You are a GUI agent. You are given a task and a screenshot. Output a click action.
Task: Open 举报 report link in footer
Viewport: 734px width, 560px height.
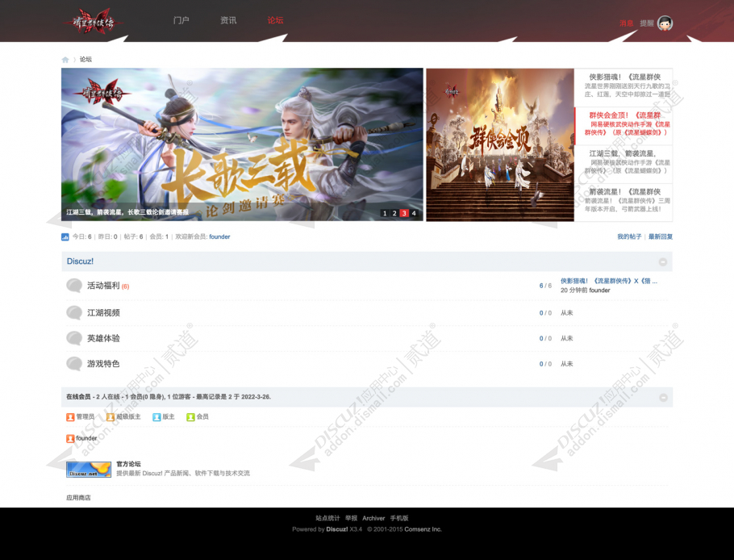(351, 518)
